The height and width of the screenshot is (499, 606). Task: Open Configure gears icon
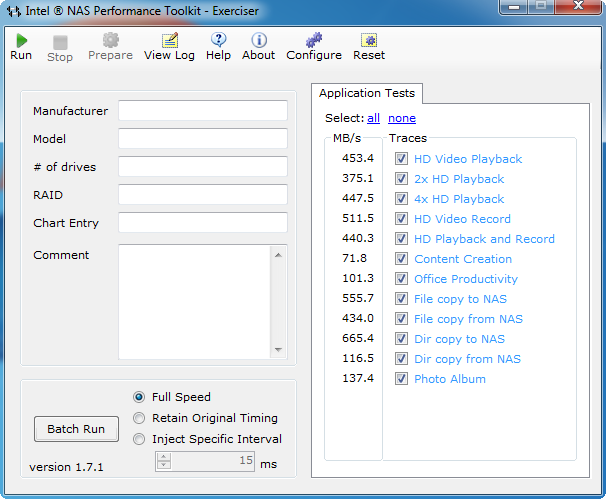click(x=314, y=40)
